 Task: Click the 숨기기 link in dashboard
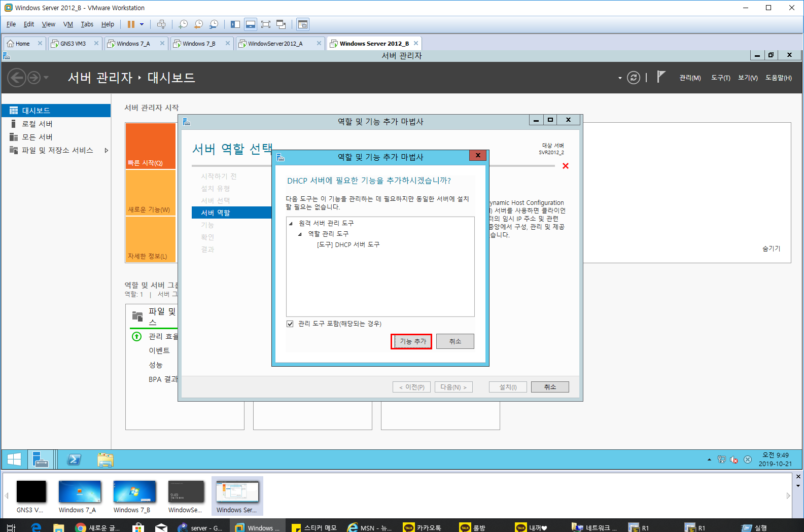771,249
